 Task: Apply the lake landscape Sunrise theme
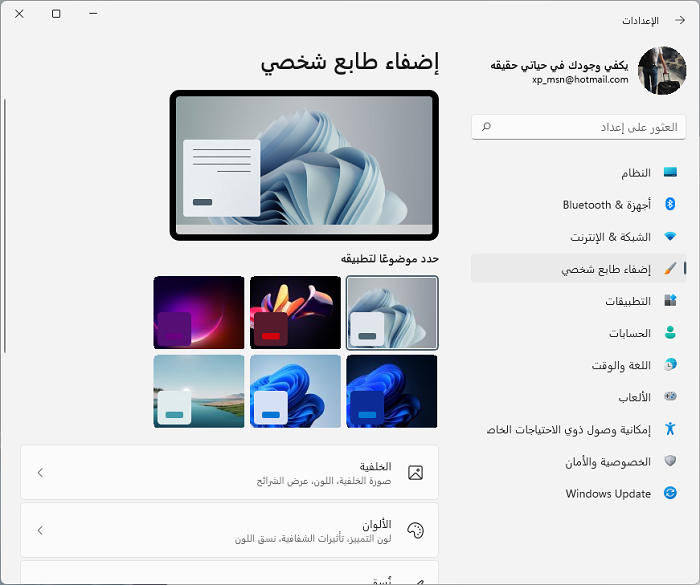click(199, 391)
